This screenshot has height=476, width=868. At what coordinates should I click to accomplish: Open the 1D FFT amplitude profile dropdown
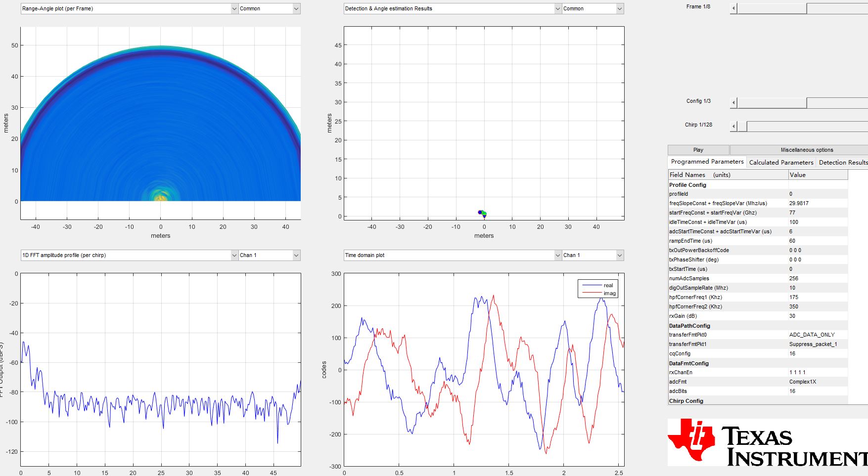[129, 255]
